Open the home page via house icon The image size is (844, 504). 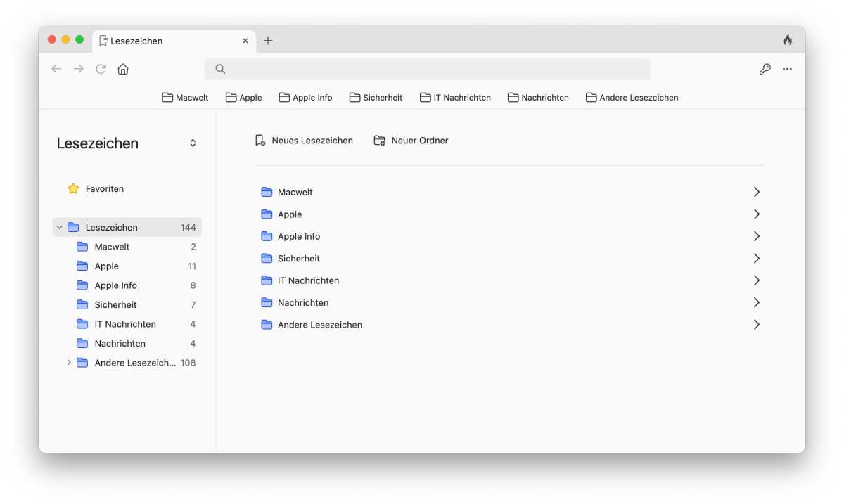[123, 69]
